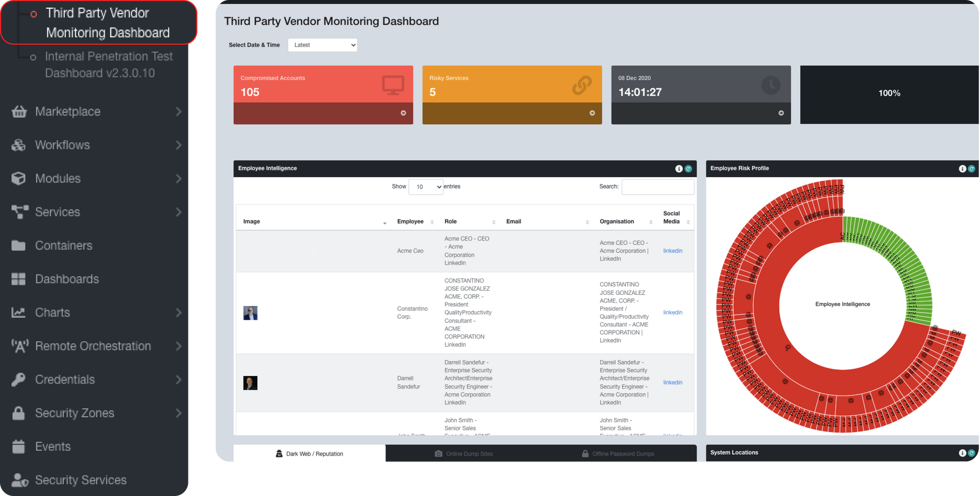Image resolution: width=980 pixels, height=496 pixels.
Task: Click Darrell Sandefur profile photo thumbnail
Action: (x=250, y=383)
